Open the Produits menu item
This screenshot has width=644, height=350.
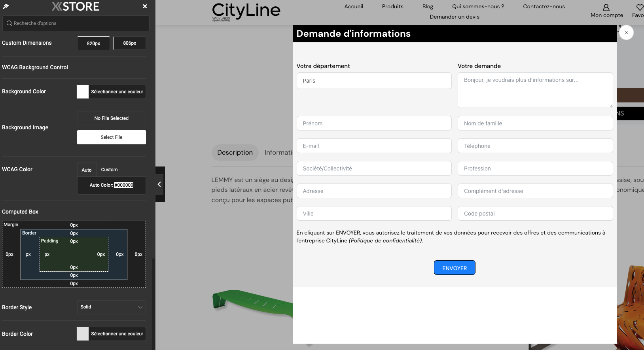[x=393, y=6]
